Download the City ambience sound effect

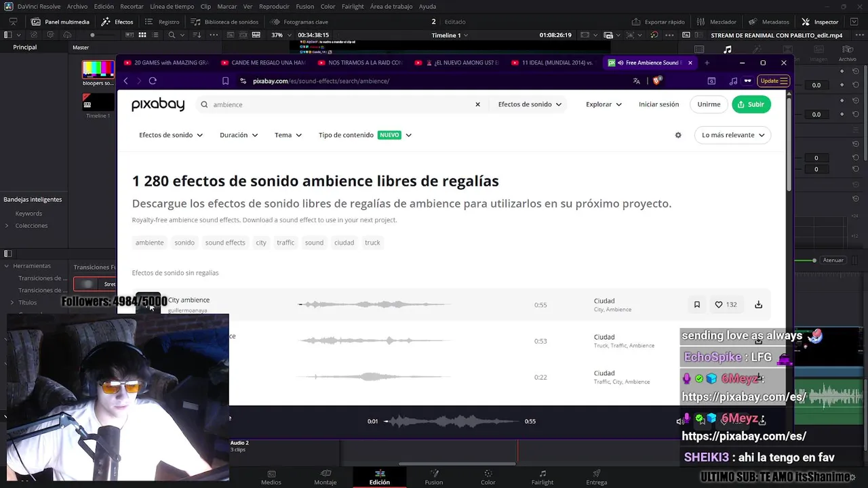758,304
